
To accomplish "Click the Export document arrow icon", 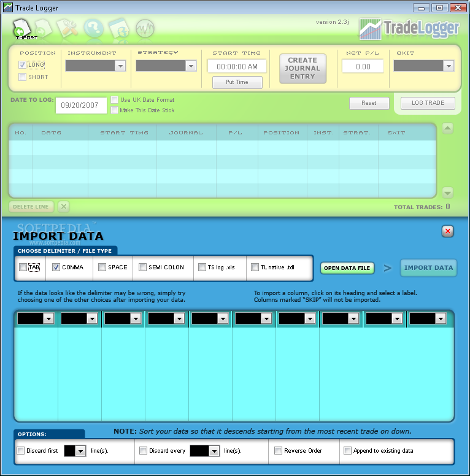I will click(x=44, y=29).
